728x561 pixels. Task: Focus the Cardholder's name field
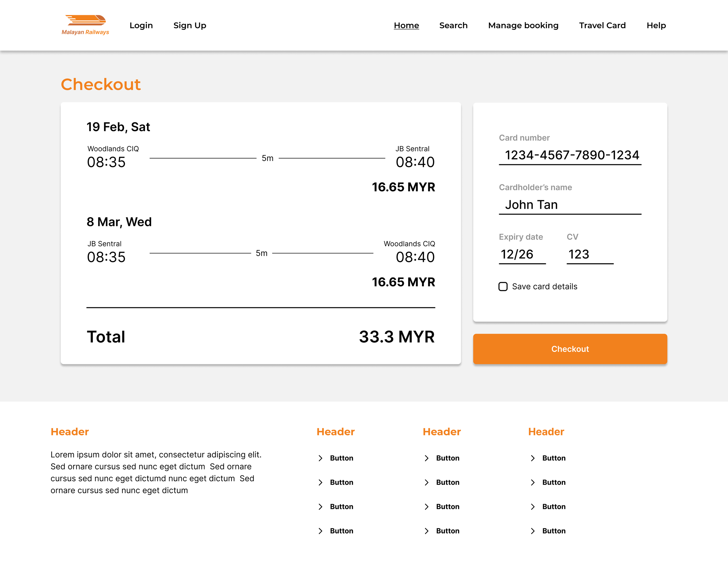570,205
